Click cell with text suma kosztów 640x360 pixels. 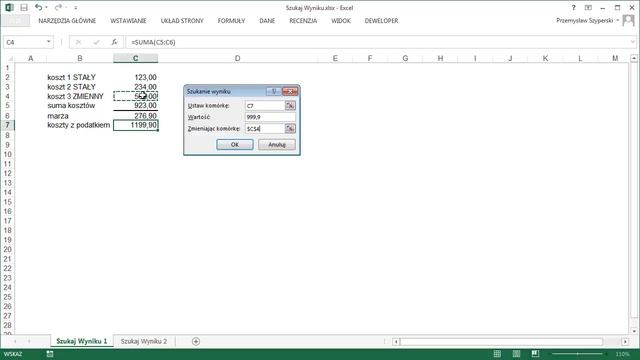pos(71,105)
